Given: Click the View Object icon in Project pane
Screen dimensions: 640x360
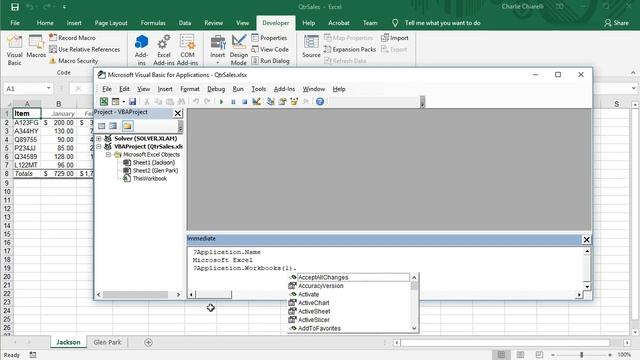Looking at the screenshot, I should (113, 126).
